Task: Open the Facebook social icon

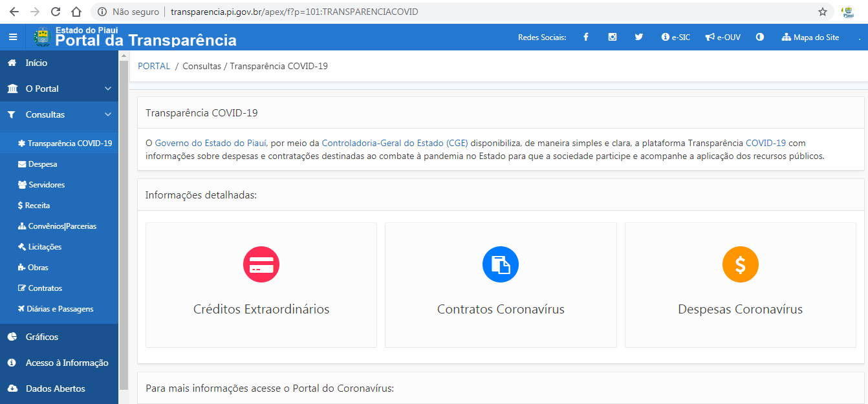Action: pyautogui.click(x=586, y=37)
